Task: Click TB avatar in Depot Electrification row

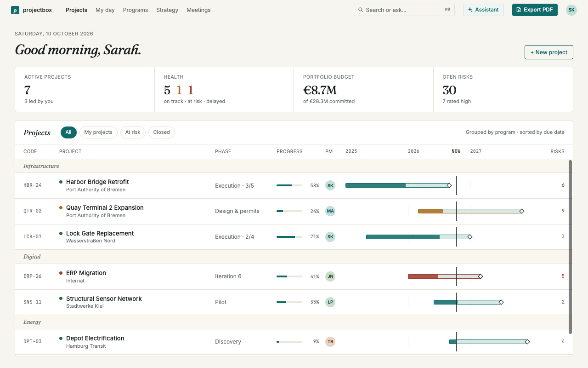Action: (330, 342)
